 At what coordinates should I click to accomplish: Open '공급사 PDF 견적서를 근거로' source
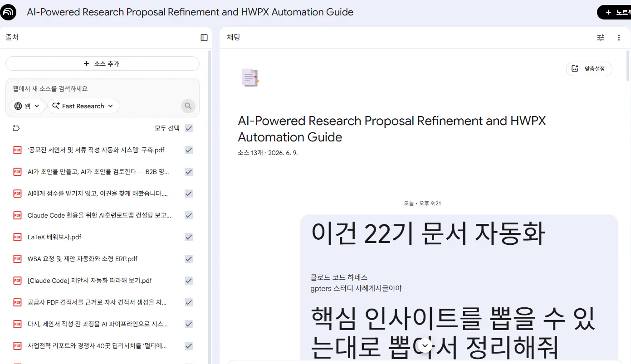tap(97, 302)
